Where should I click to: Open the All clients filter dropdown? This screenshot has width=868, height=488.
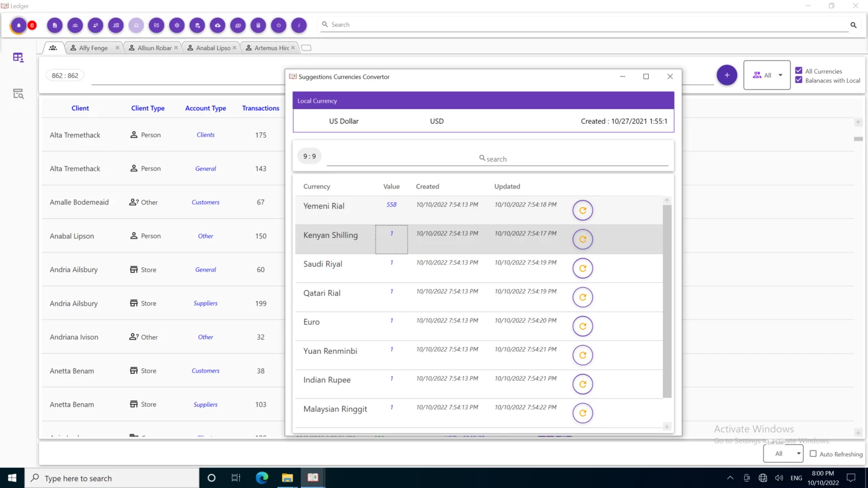click(767, 75)
